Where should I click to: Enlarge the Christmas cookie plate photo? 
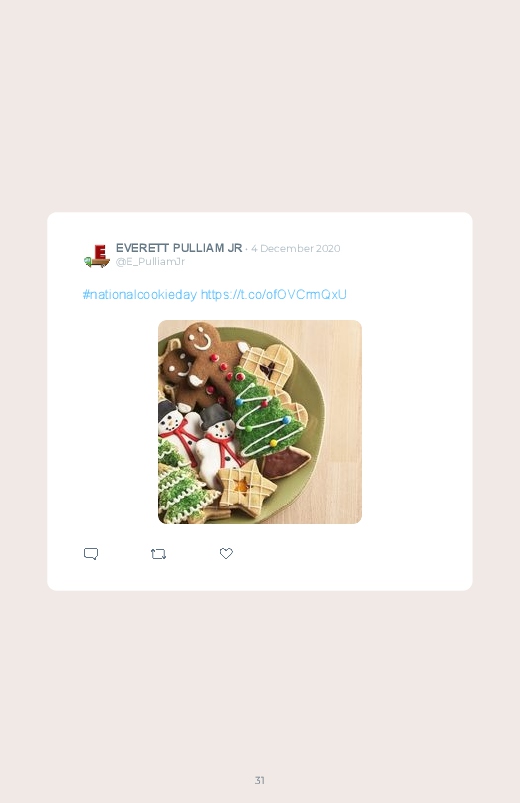pos(260,422)
